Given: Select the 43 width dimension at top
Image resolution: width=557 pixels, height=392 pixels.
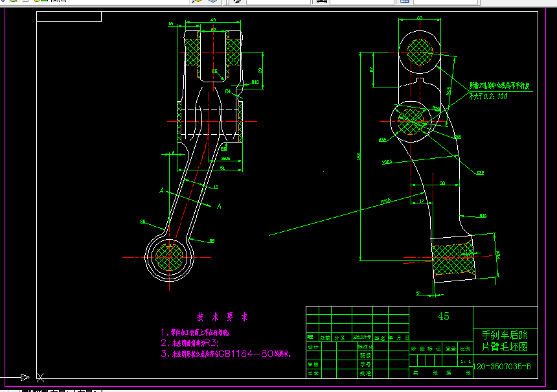Looking at the screenshot, I should click(x=213, y=20).
